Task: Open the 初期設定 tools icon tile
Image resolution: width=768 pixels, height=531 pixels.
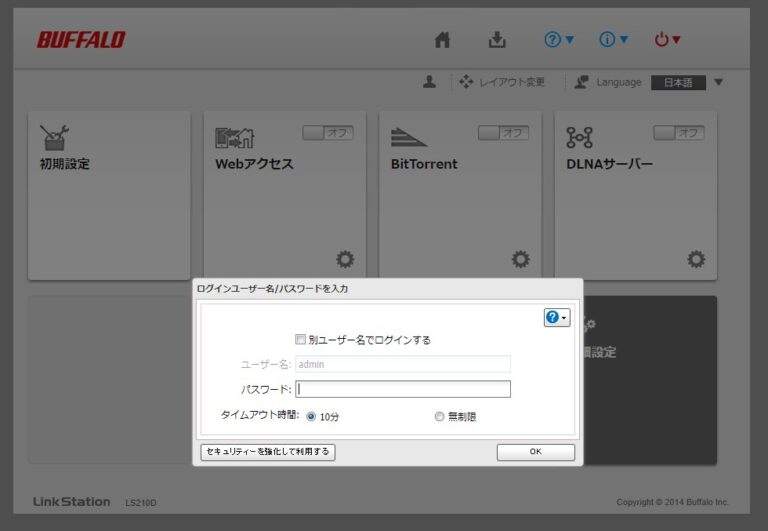Action: pos(55,138)
